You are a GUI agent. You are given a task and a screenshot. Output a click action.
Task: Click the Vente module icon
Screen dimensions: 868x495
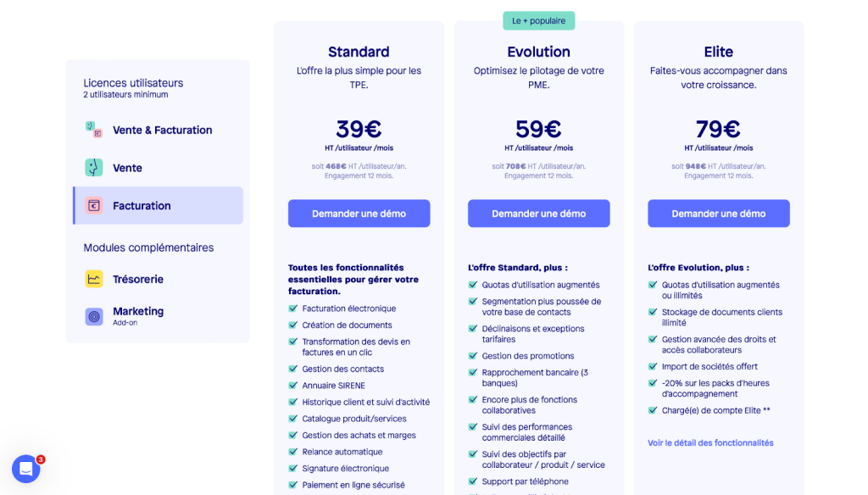click(x=93, y=168)
